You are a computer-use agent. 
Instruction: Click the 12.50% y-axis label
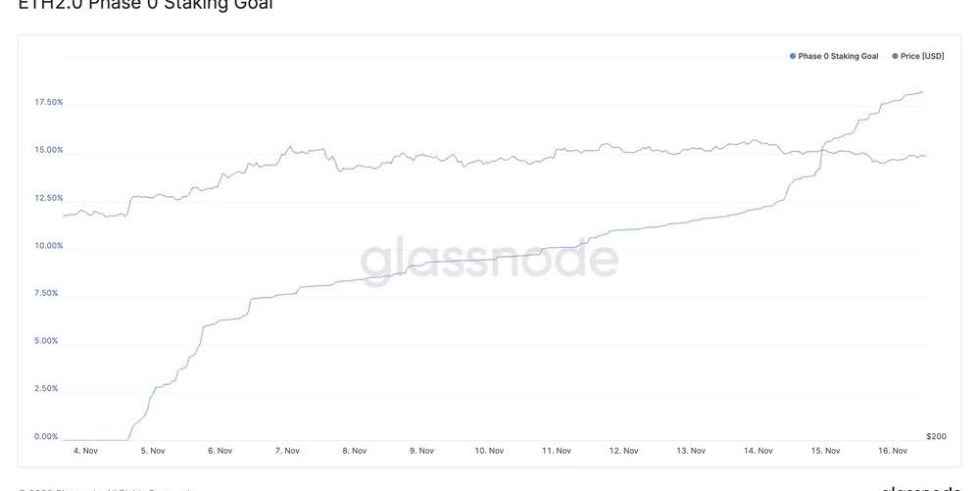(48, 198)
